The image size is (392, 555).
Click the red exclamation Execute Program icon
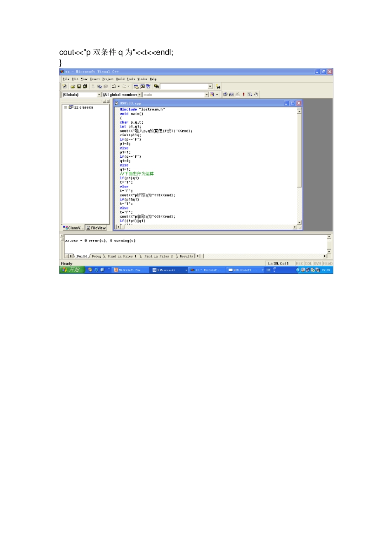click(243, 95)
